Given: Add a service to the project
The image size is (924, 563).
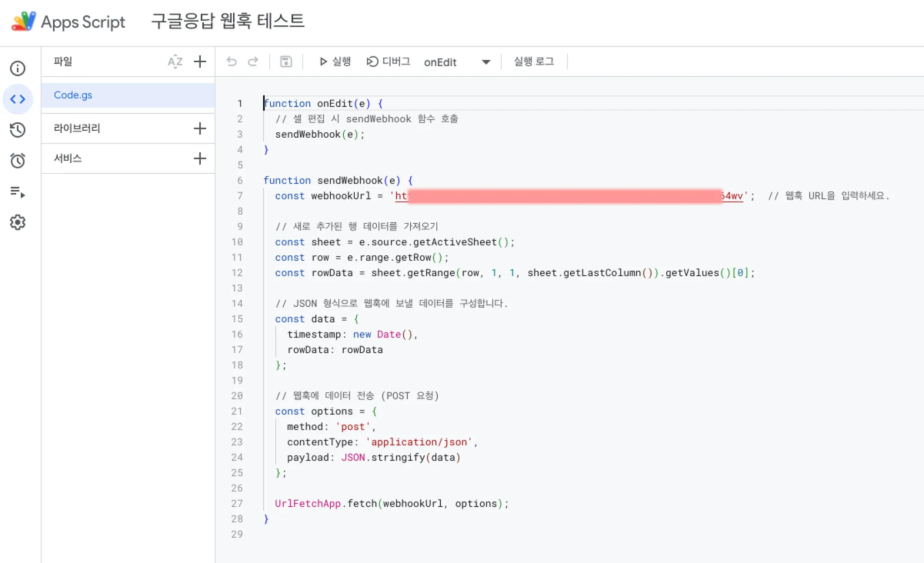Looking at the screenshot, I should pos(199,158).
